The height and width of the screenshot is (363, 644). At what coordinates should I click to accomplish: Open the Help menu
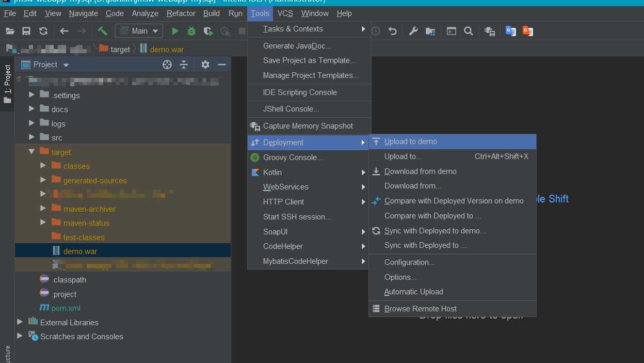[344, 13]
